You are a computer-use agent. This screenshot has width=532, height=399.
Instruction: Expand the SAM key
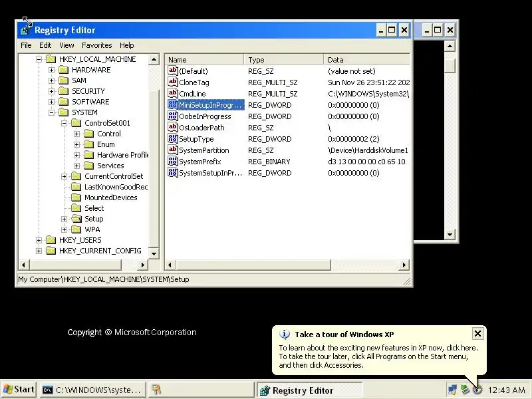pos(51,80)
